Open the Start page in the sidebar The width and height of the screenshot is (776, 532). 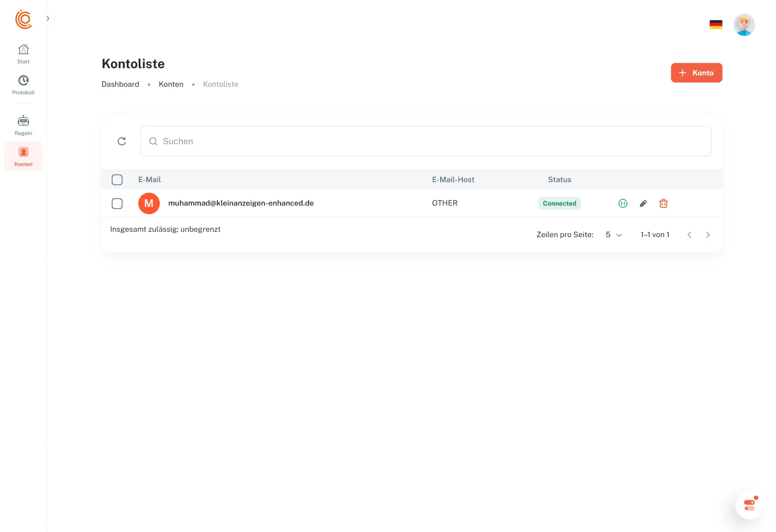23,54
